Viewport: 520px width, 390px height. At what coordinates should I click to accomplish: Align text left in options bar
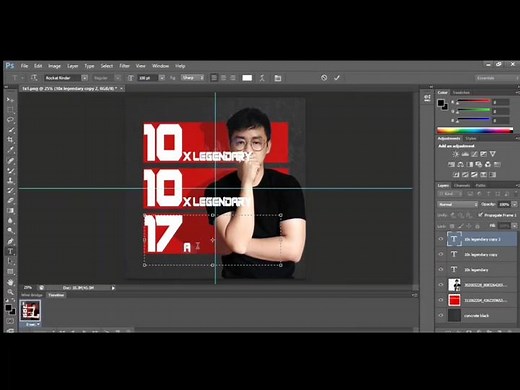point(214,78)
